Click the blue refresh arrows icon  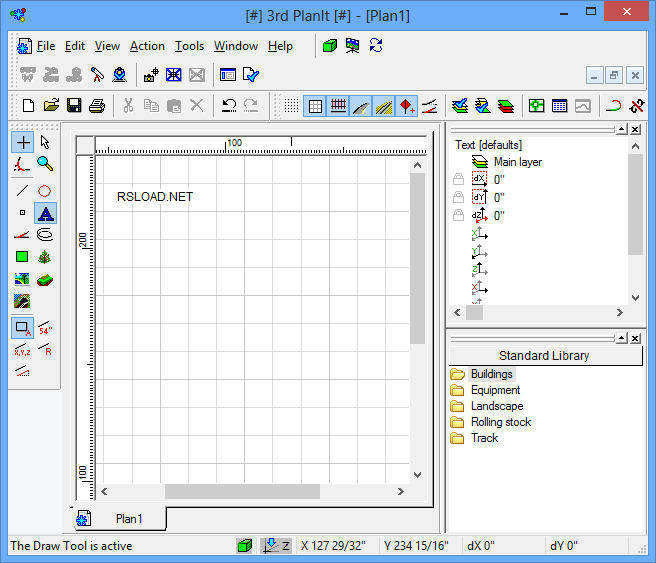376,46
